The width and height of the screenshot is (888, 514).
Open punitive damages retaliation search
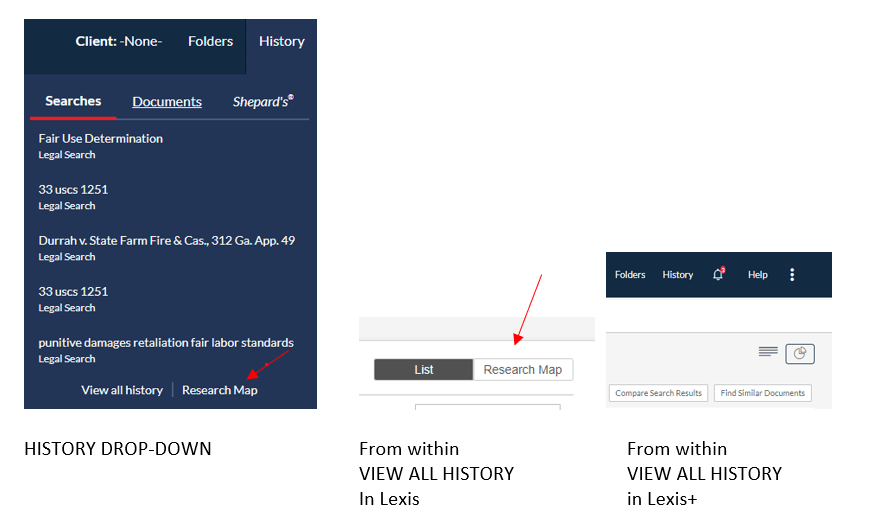click(x=166, y=342)
